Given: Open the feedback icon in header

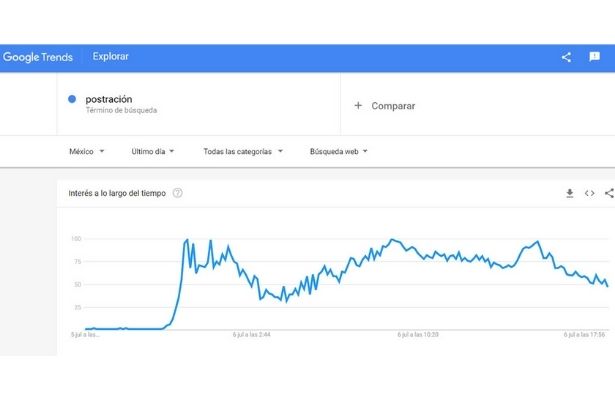Looking at the screenshot, I should 595,57.
